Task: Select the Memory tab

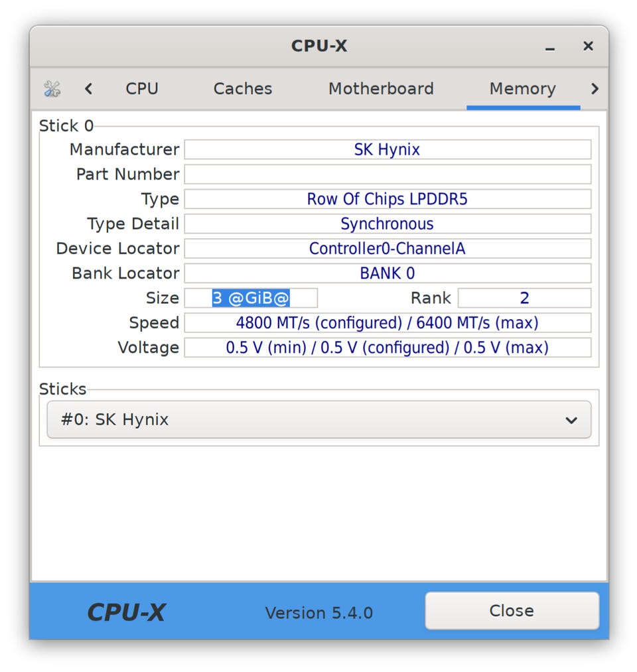Action: [523, 89]
